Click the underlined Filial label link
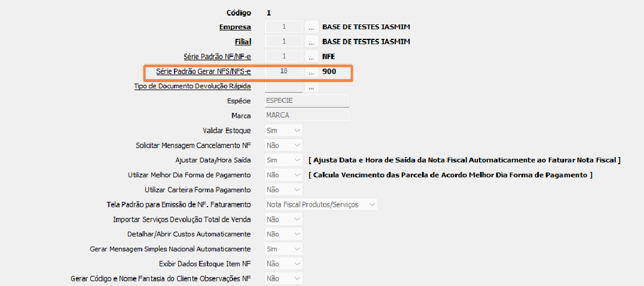The width and height of the screenshot is (644, 286). (x=242, y=42)
